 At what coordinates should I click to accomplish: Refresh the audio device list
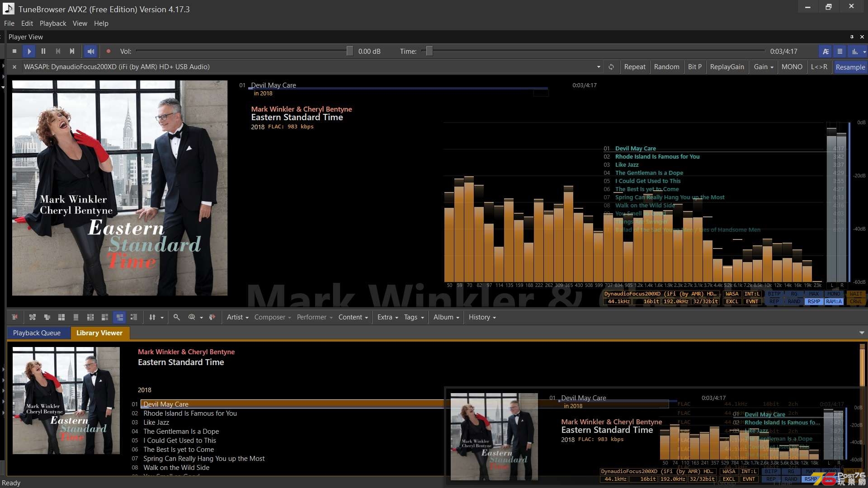click(611, 67)
